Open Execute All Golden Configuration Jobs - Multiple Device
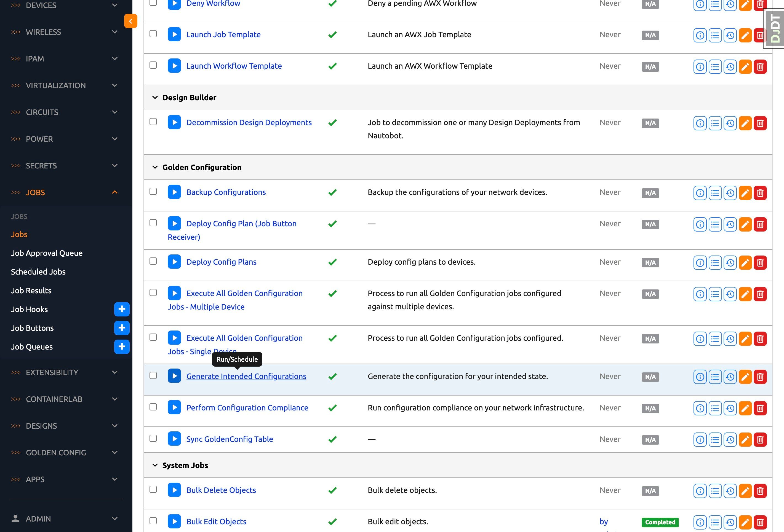The width and height of the screenshot is (784, 532). coord(244,293)
